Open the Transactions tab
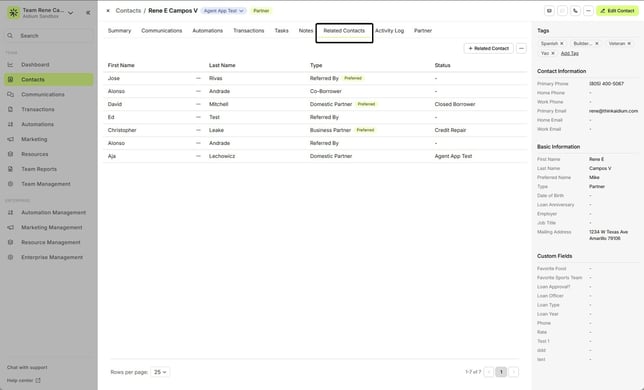 [x=248, y=31]
